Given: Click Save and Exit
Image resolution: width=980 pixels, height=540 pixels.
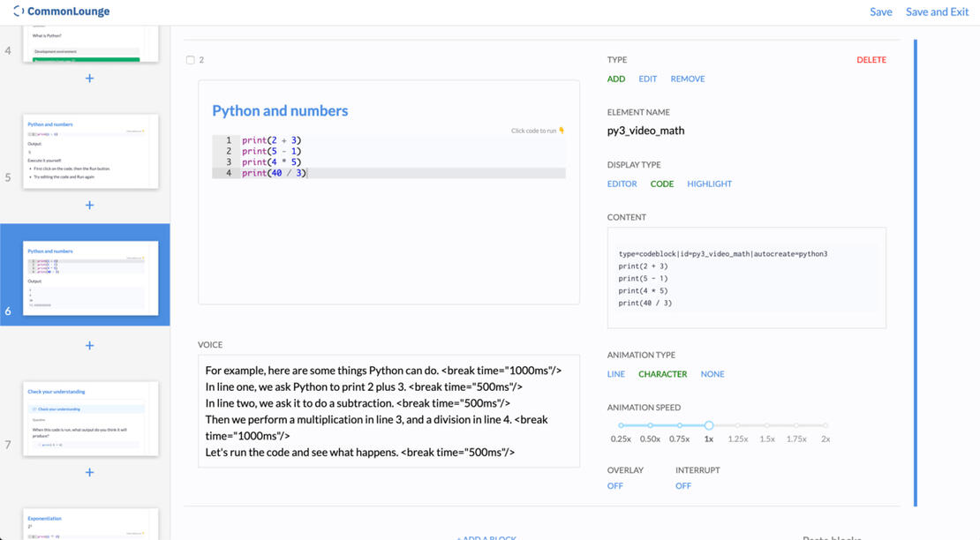Looking at the screenshot, I should point(937,11).
